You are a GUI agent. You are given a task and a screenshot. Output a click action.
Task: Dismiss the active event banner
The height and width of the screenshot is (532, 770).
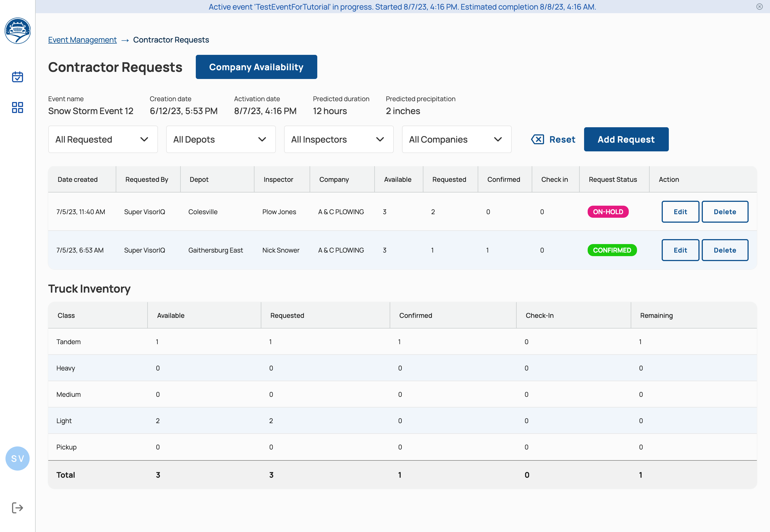click(759, 7)
